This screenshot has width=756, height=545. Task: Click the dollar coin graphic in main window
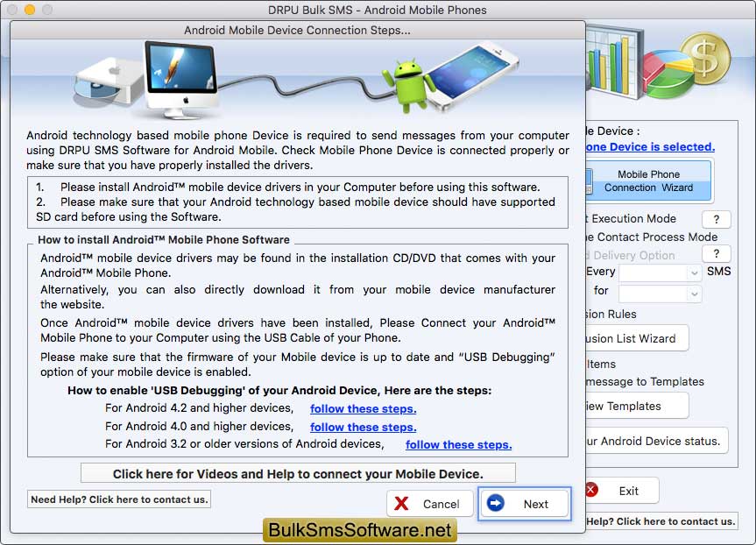706,59
